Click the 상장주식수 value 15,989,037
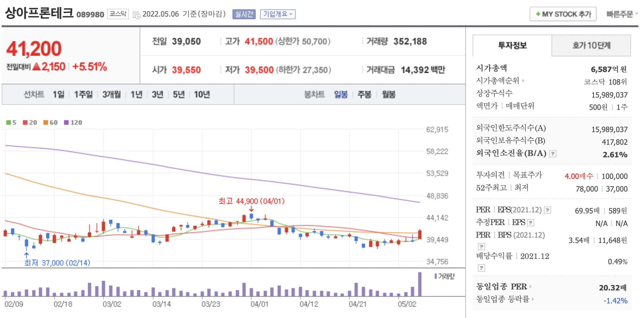 pos(610,95)
